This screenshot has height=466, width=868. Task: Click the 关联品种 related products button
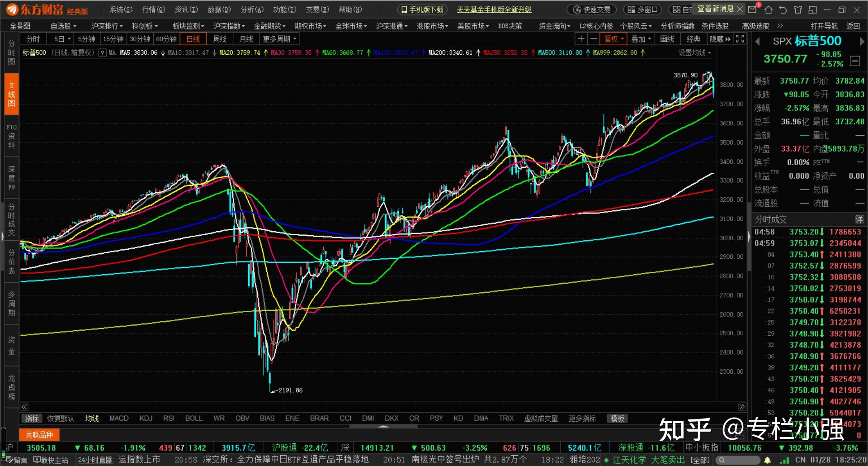[x=39, y=435]
